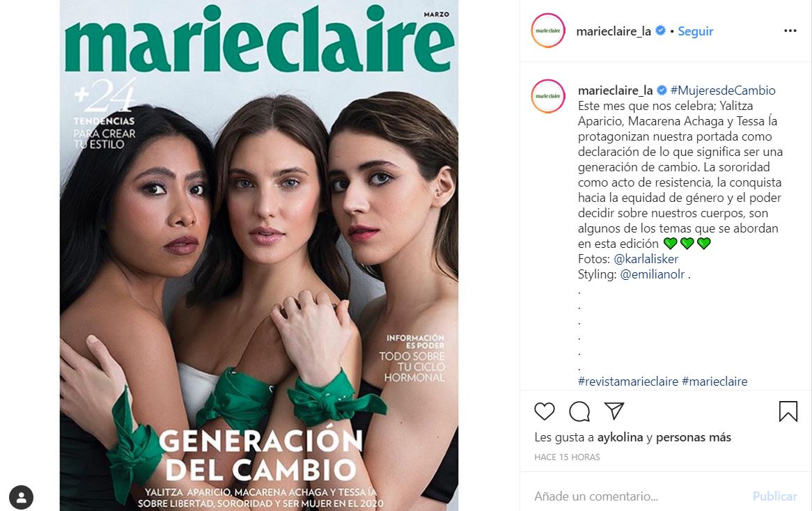This screenshot has height=511, width=812.
Task: Click the verified badge in the header
Action: click(660, 31)
